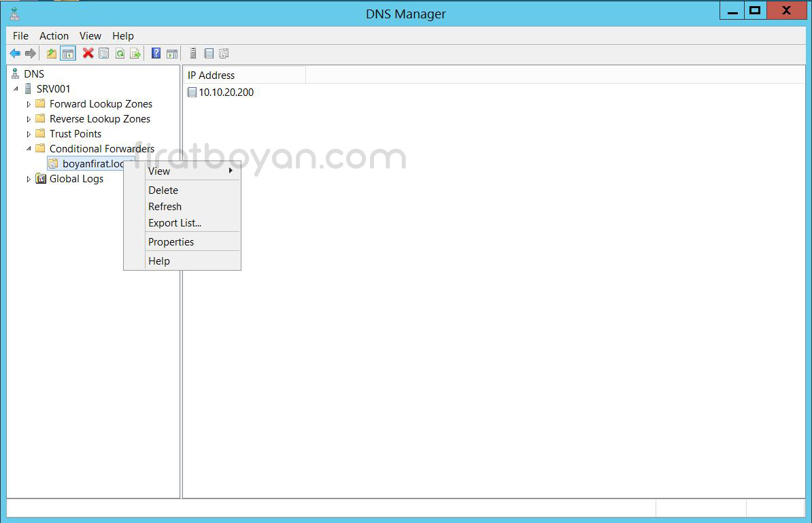Close the DNS Manager window

click(786, 11)
